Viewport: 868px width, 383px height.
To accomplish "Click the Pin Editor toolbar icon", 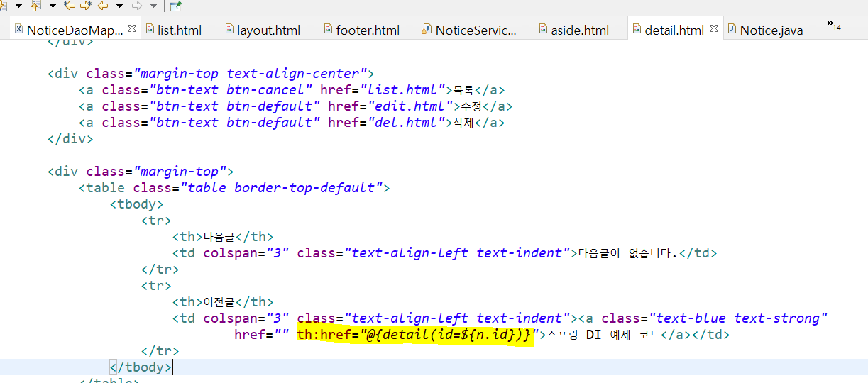I will [x=175, y=6].
